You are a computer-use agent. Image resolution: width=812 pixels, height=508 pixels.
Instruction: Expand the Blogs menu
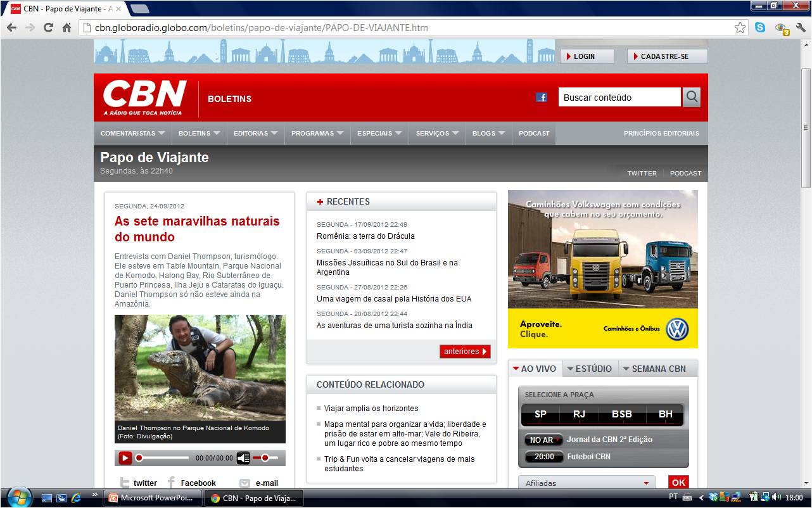tap(488, 134)
